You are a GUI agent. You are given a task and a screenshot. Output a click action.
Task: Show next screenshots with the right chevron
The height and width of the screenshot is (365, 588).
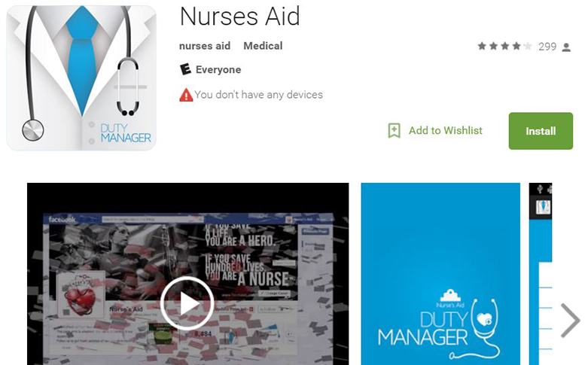point(570,321)
